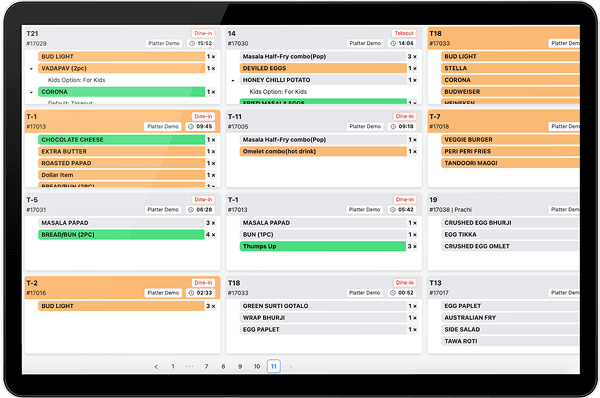Mark CRUSHED EGG BHURJI item row
Image resolution: width=600 pixels, height=398 pixels.
pyautogui.click(x=510, y=223)
